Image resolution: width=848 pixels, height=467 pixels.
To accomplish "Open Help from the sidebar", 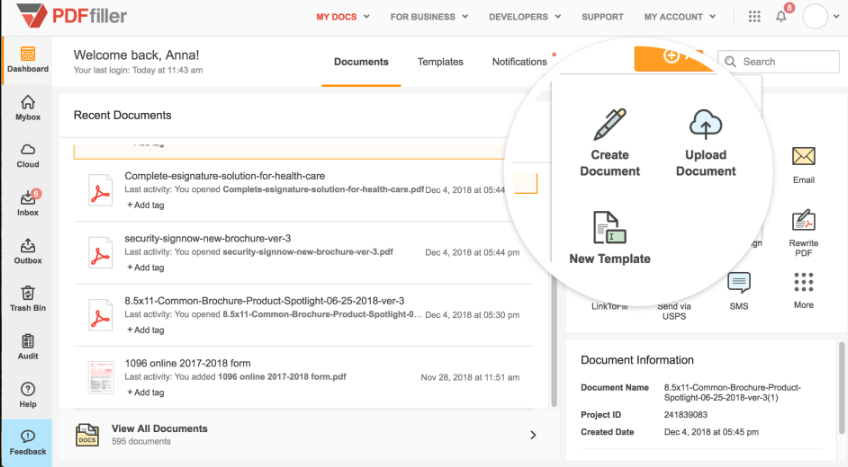I will coord(28,395).
